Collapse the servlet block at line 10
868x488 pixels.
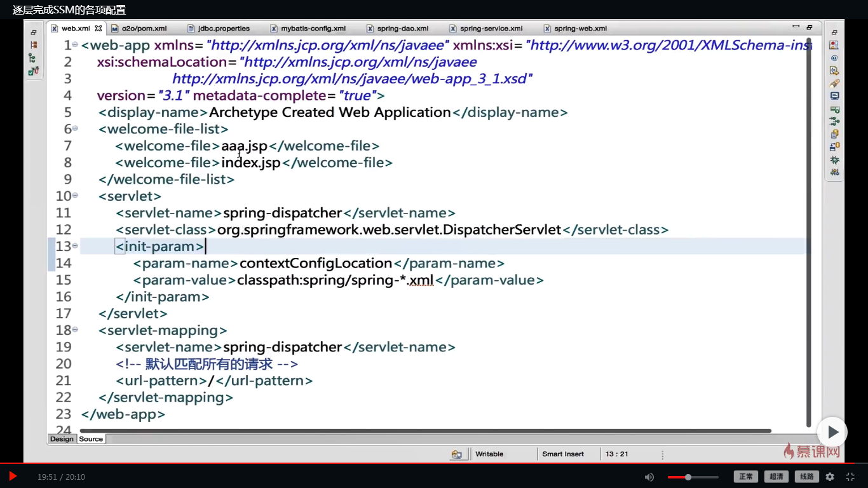(75, 195)
